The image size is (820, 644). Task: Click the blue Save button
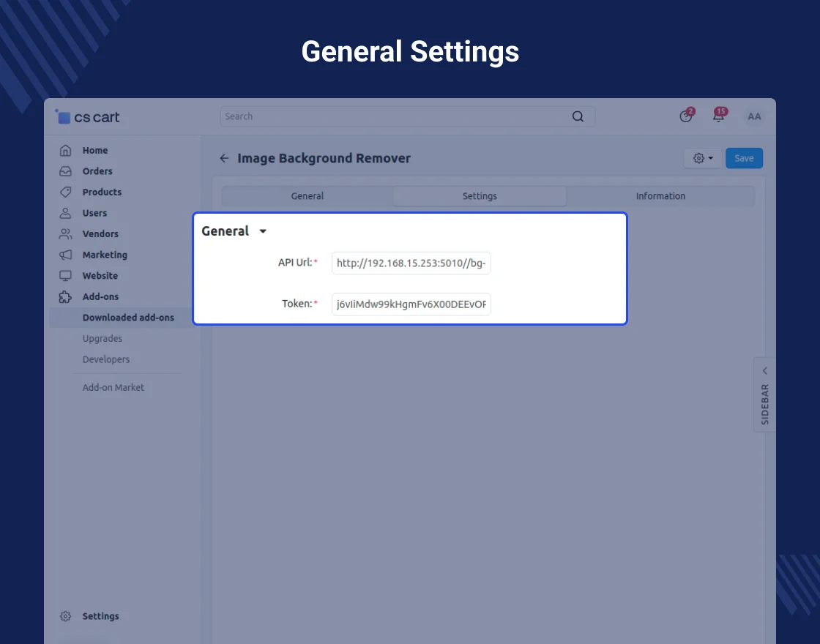744,159
